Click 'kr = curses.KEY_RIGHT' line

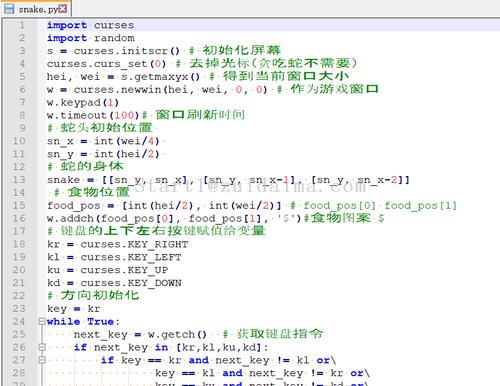coord(117,244)
